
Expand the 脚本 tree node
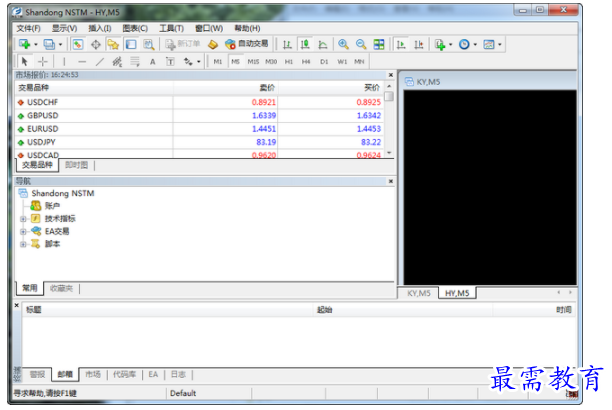[x=23, y=243]
